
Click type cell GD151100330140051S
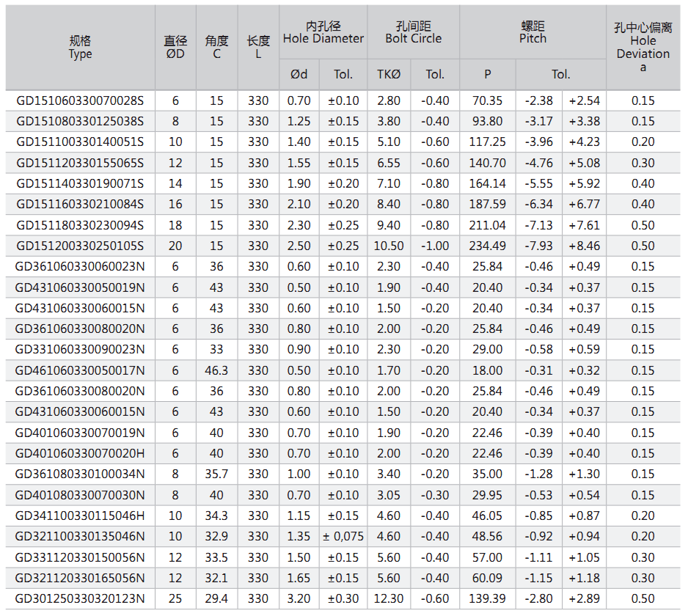(80, 142)
